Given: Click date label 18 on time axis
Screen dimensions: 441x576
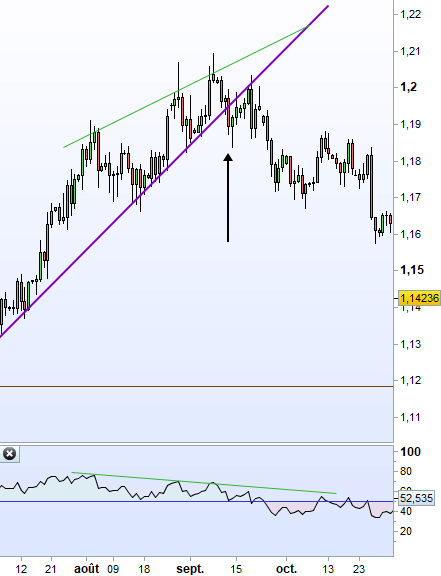Looking at the screenshot, I should tap(144, 569).
